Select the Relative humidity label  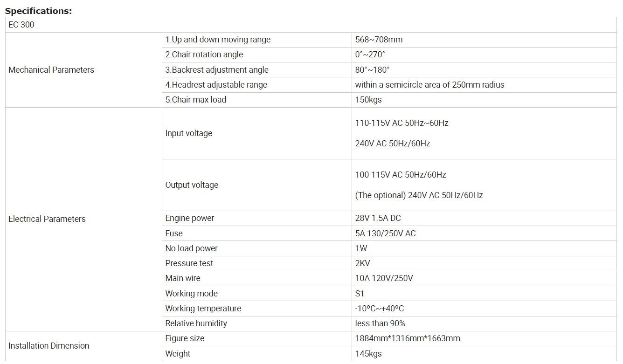coord(196,323)
